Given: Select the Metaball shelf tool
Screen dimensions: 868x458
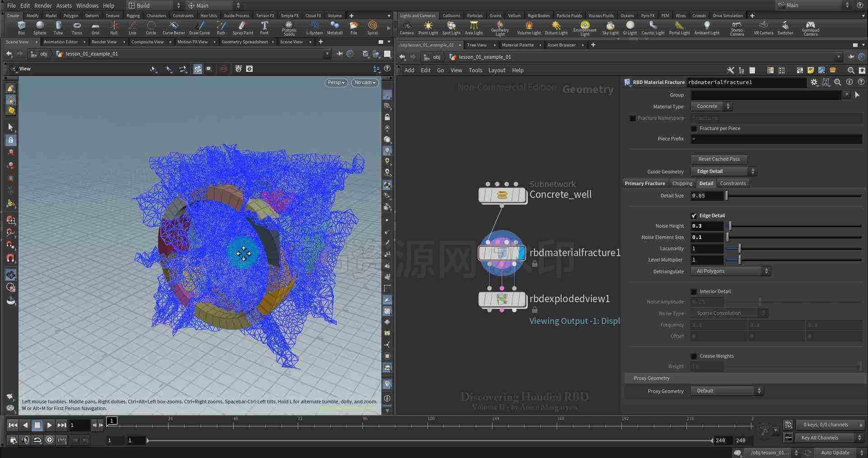Looking at the screenshot, I should coord(334,28).
